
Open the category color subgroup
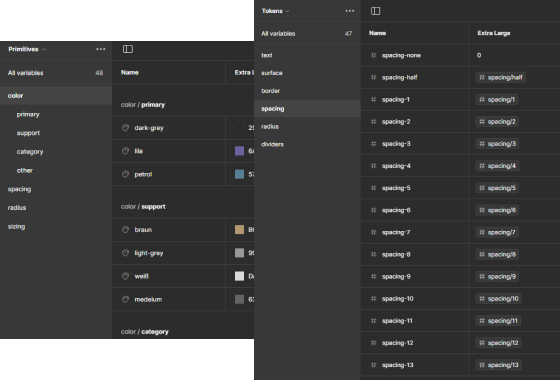coord(30,152)
